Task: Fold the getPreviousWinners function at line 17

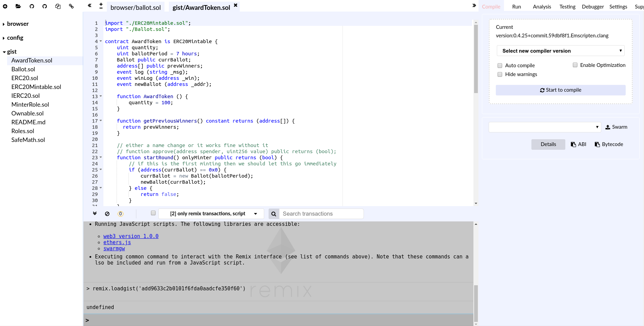Action: [x=101, y=121]
